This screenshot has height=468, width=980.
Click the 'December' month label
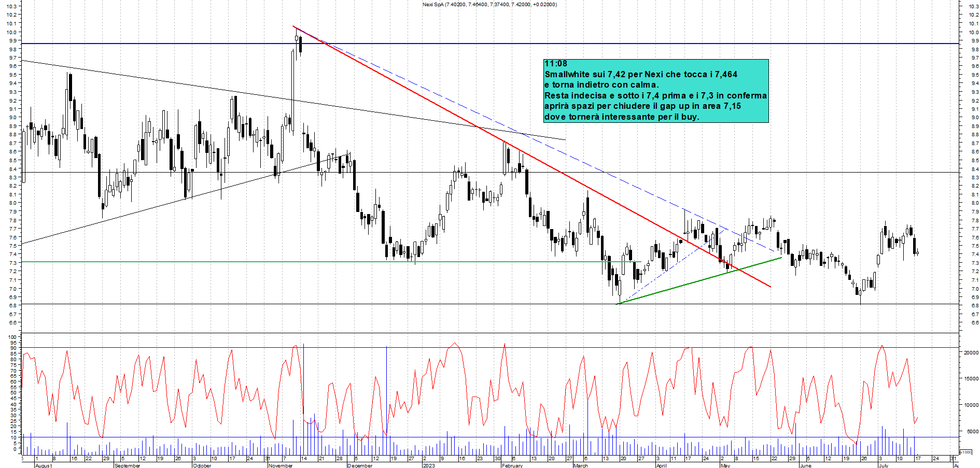tap(360, 465)
